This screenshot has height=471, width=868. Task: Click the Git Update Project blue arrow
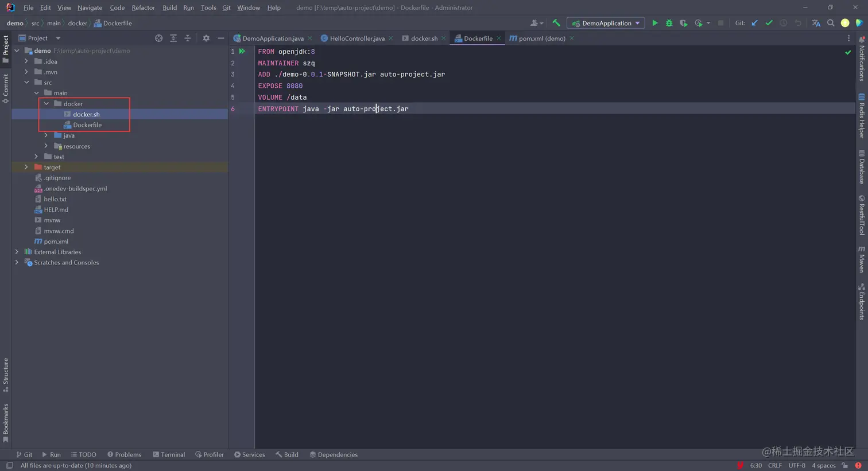755,23
